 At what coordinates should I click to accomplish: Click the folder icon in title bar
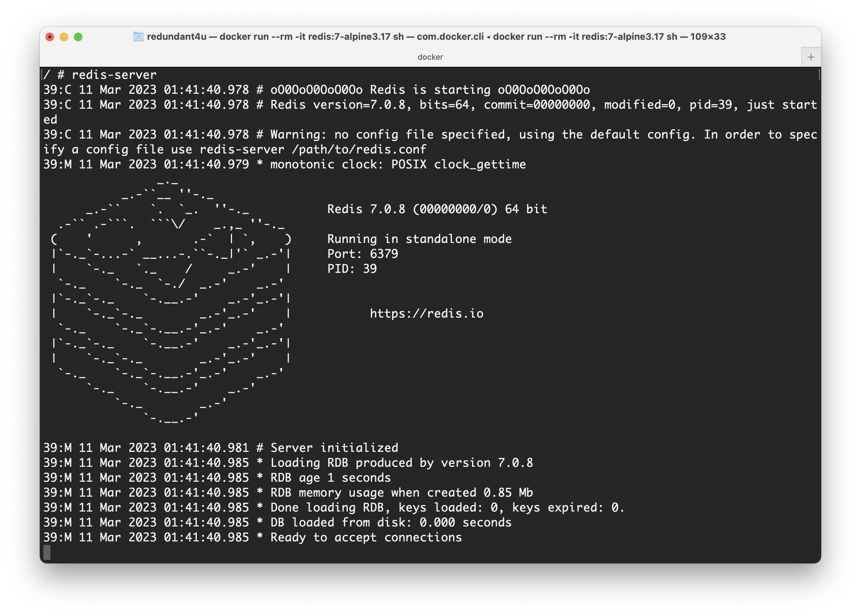[139, 37]
